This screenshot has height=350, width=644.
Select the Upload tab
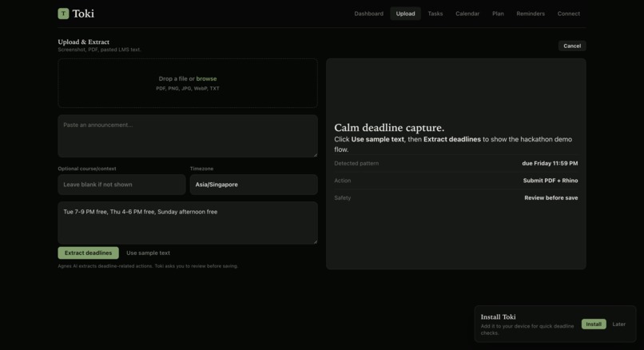(405, 14)
